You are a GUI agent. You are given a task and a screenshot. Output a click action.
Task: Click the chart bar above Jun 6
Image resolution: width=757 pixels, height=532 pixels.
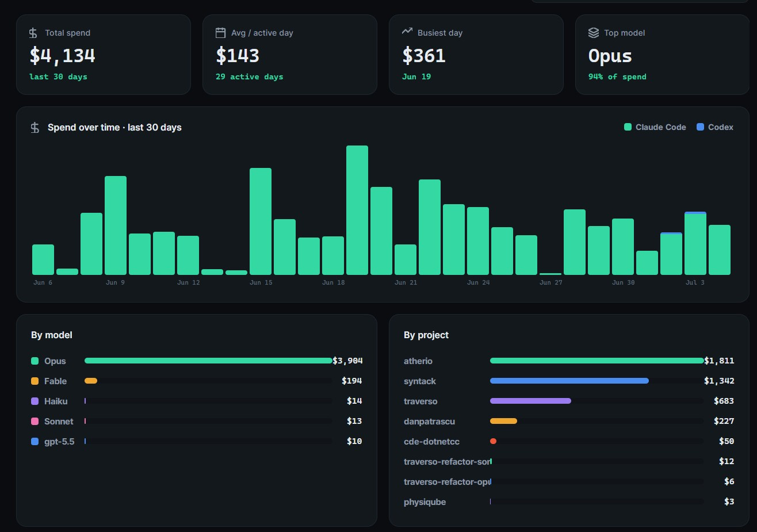tap(43, 259)
